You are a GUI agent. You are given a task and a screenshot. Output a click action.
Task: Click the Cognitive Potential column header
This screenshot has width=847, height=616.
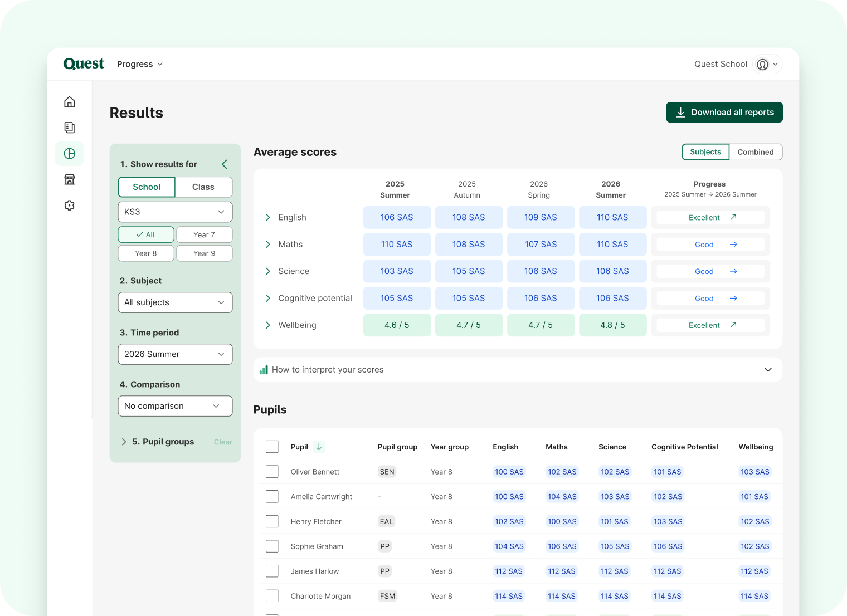point(684,447)
